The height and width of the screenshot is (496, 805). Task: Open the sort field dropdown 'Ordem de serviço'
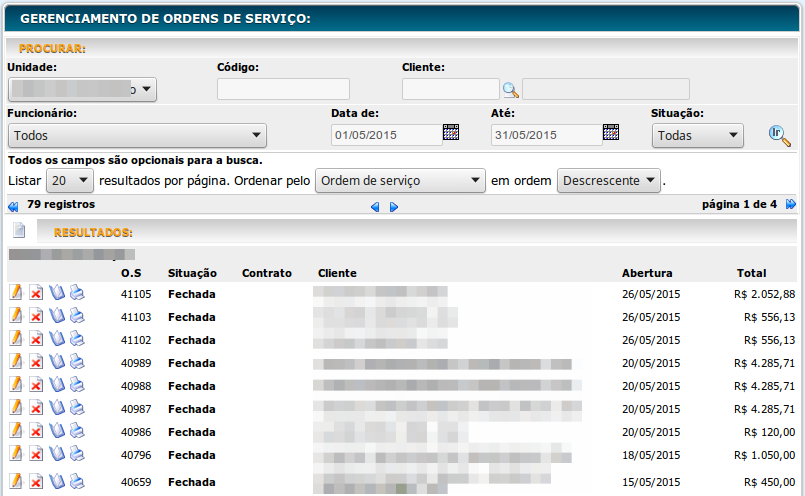click(x=399, y=181)
